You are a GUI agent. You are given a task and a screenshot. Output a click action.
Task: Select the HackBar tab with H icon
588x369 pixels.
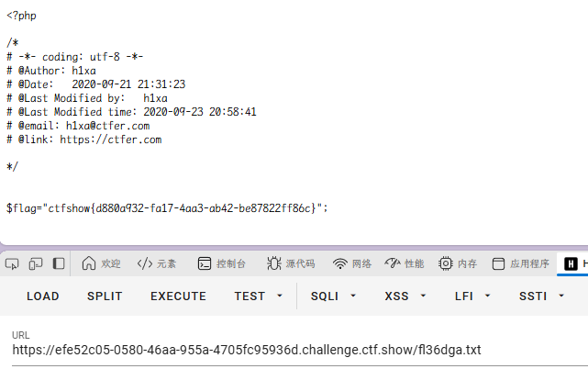tap(573, 263)
